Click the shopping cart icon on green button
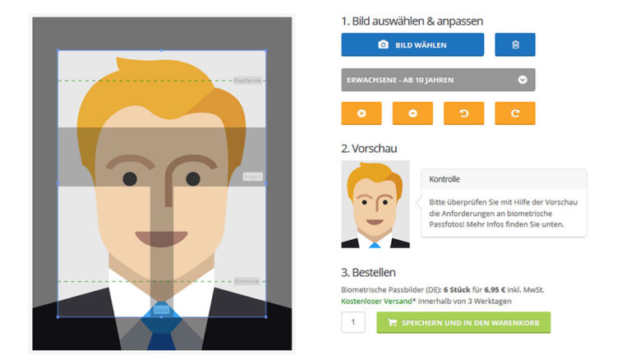 coord(392,323)
